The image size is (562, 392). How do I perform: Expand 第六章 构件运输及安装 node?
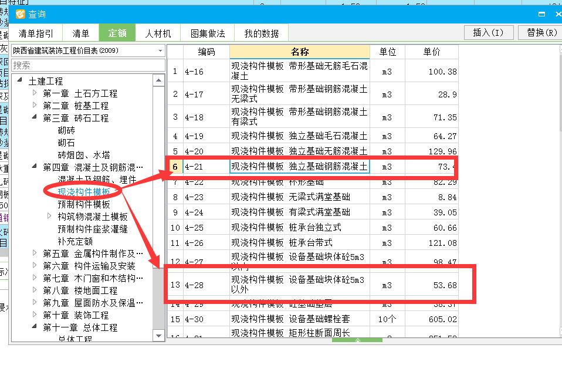(x=35, y=265)
